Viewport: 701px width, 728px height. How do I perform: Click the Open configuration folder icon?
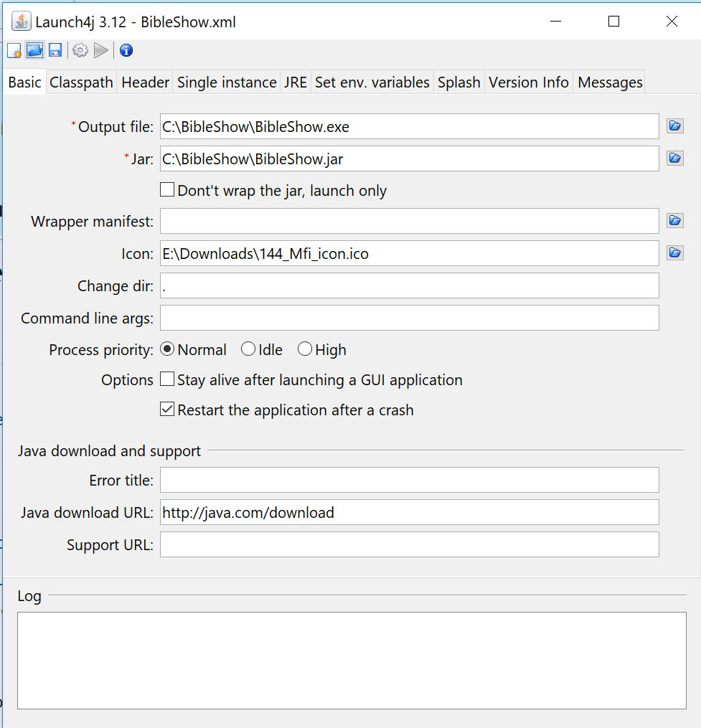tap(34, 50)
